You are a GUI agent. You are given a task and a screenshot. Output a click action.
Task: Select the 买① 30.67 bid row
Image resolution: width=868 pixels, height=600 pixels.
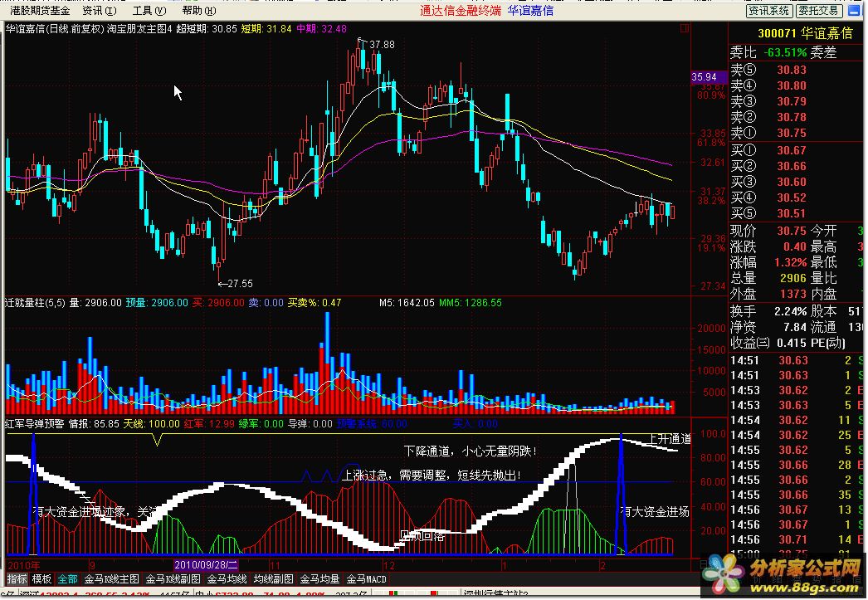(768, 150)
